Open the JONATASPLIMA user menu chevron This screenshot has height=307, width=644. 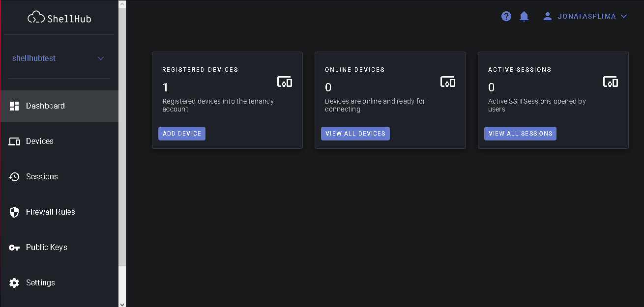coord(624,16)
